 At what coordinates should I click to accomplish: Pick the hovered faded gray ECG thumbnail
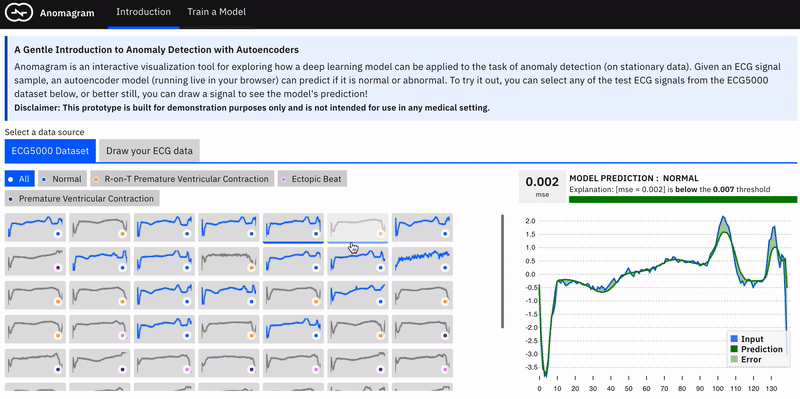(x=358, y=227)
